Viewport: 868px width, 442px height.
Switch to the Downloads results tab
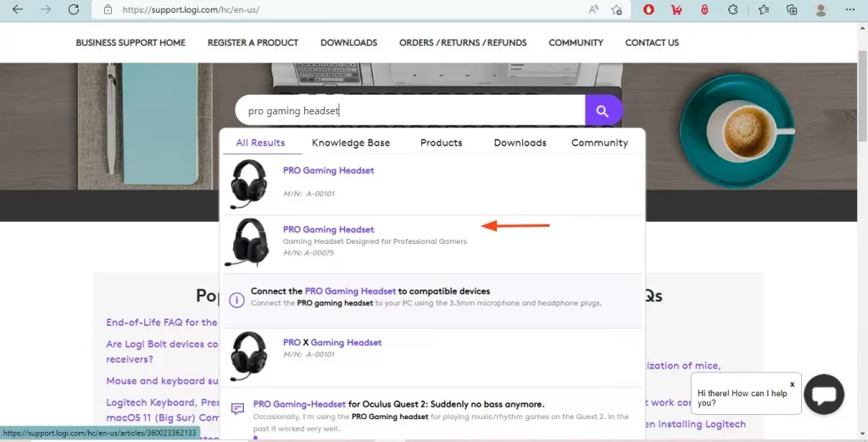(520, 143)
